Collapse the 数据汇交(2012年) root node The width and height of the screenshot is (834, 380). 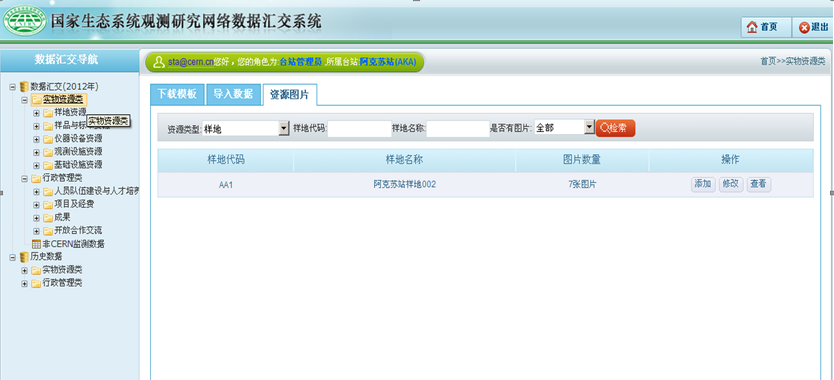pos(12,87)
